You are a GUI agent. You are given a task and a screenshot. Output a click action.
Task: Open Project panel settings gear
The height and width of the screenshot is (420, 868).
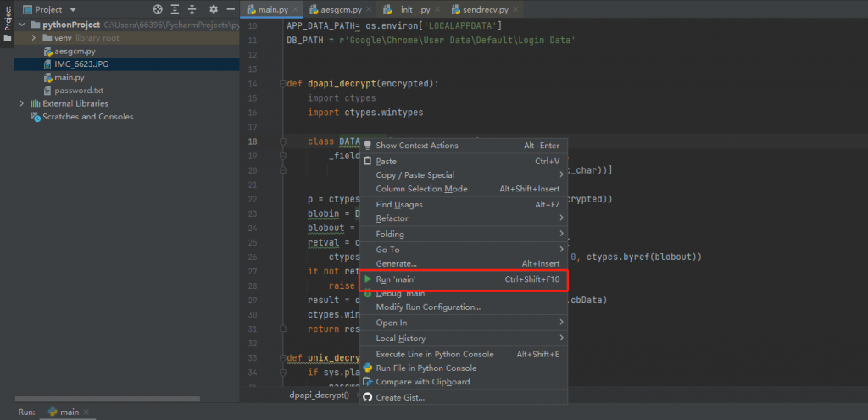pyautogui.click(x=213, y=9)
